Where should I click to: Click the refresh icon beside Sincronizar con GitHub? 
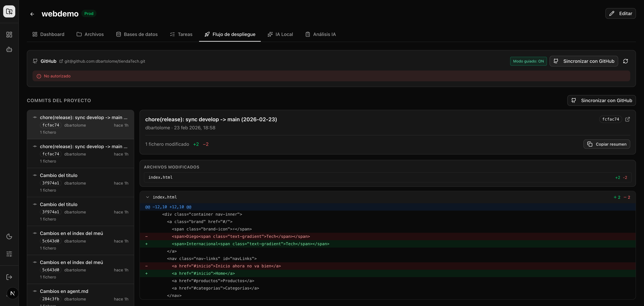[625, 61]
